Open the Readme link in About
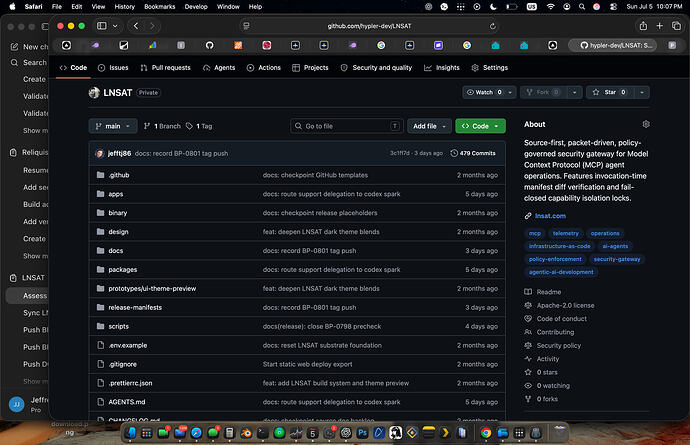 click(x=548, y=292)
